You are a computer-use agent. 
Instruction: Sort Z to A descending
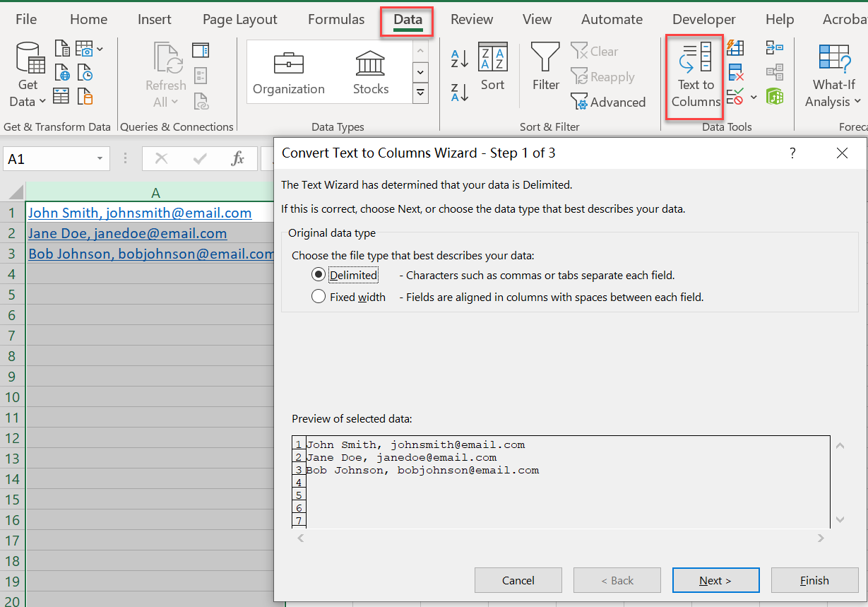460,92
